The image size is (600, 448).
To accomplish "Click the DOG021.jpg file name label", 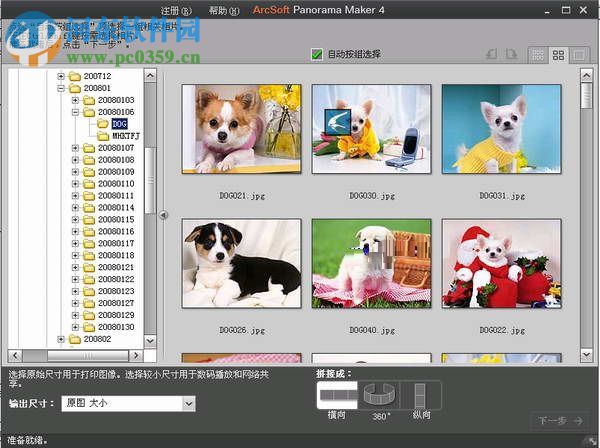I will (x=242, y=196).
